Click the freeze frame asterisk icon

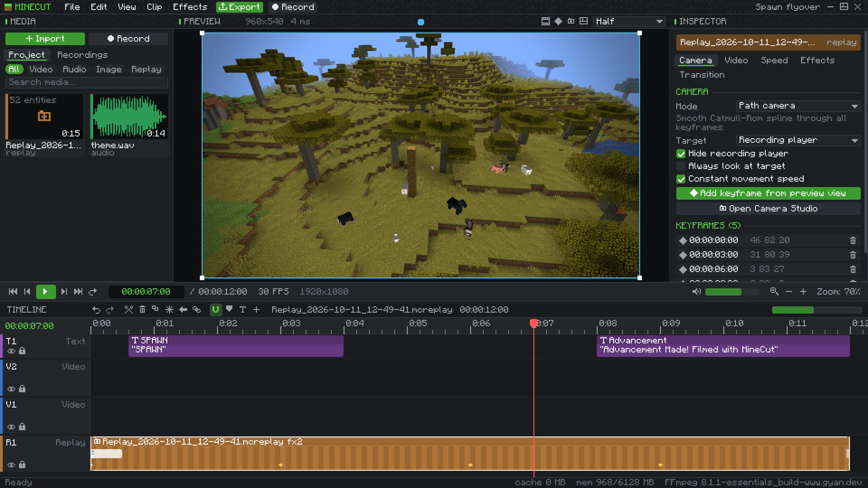[169, 310]
